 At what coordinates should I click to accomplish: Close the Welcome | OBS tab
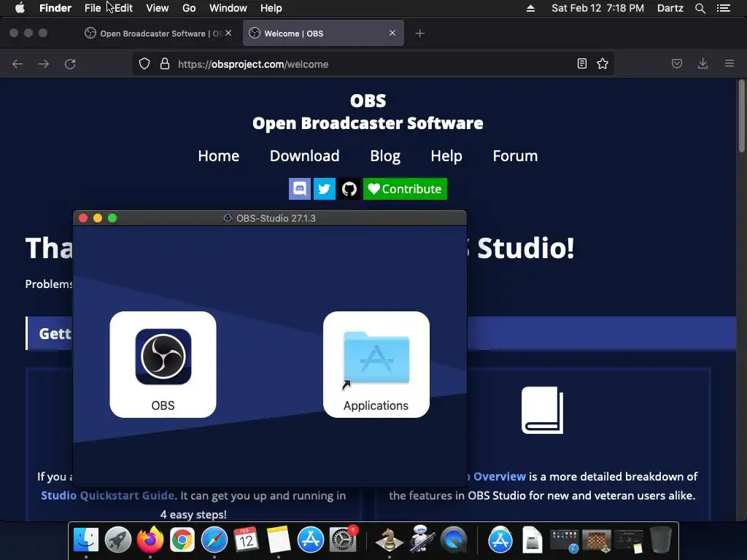pyautogui.click(x=392, y=33)
